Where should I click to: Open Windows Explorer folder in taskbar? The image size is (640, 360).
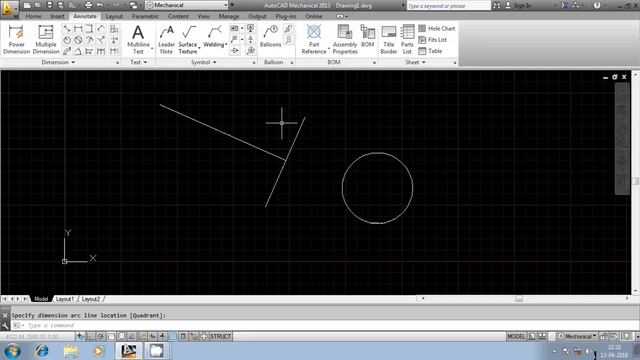[x=71, y=351]
